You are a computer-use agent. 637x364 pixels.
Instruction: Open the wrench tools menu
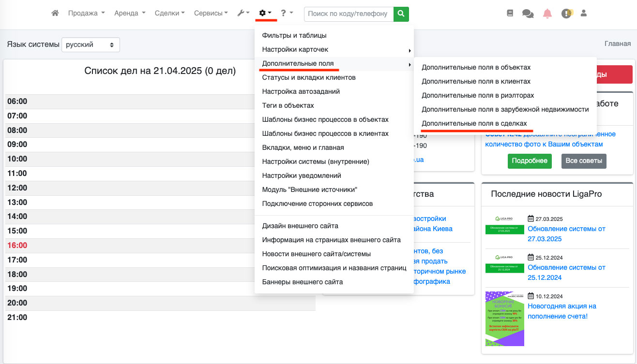(243, 14)
